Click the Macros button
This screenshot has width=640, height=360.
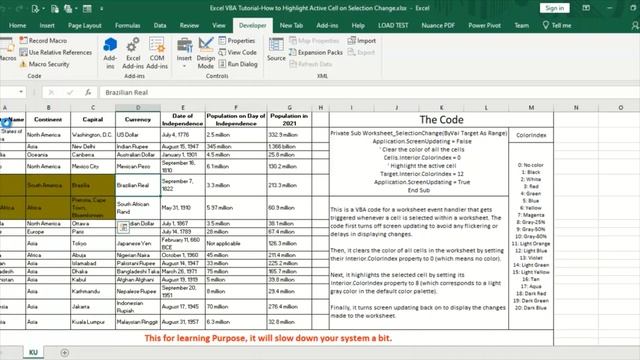[x=7, y=49]
